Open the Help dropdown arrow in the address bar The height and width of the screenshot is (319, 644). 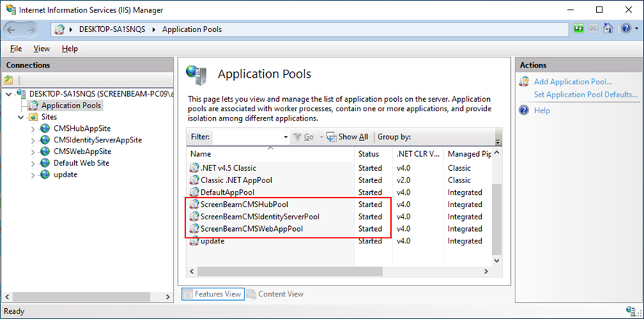tap(636, 29)
